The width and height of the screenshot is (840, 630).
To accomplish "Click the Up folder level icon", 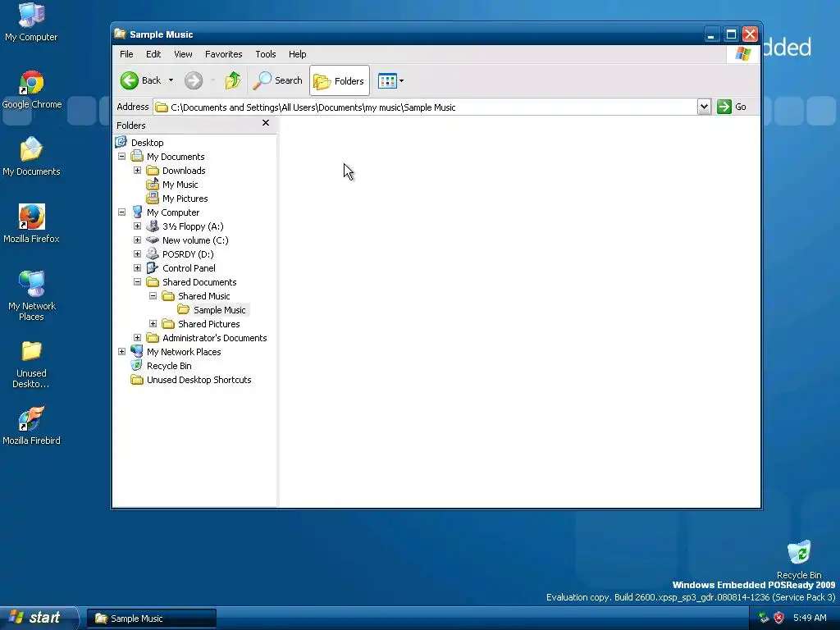I will click(232, 80).
